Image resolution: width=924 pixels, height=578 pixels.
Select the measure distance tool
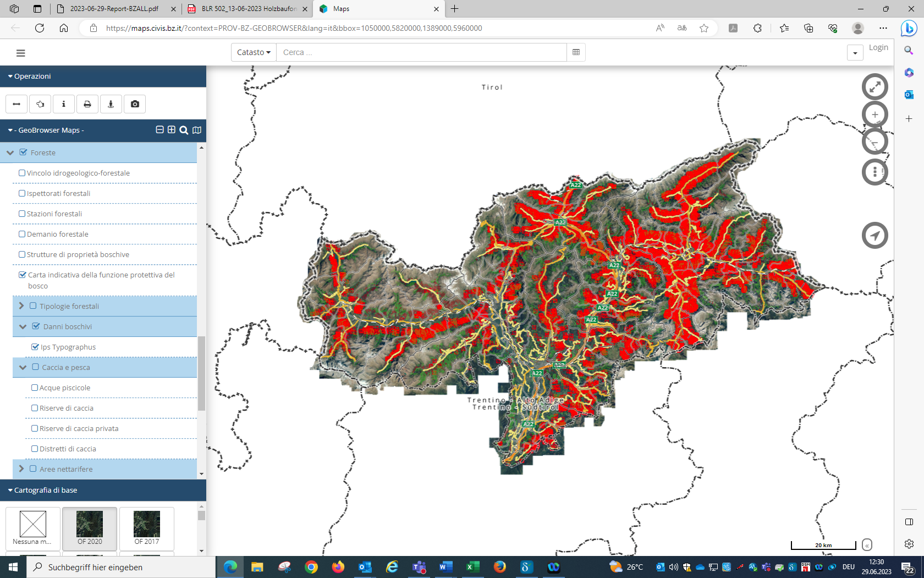click(16, 104)
